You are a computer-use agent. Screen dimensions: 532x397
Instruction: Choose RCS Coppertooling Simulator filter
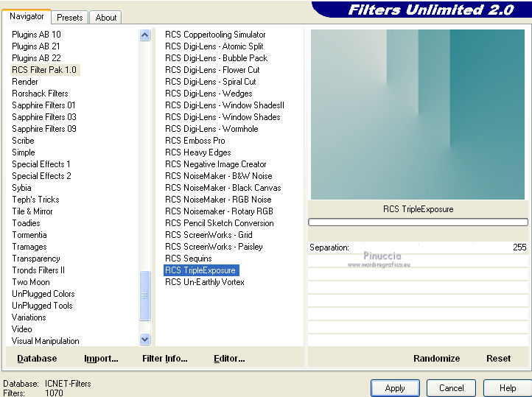click(x=215, y=35)
